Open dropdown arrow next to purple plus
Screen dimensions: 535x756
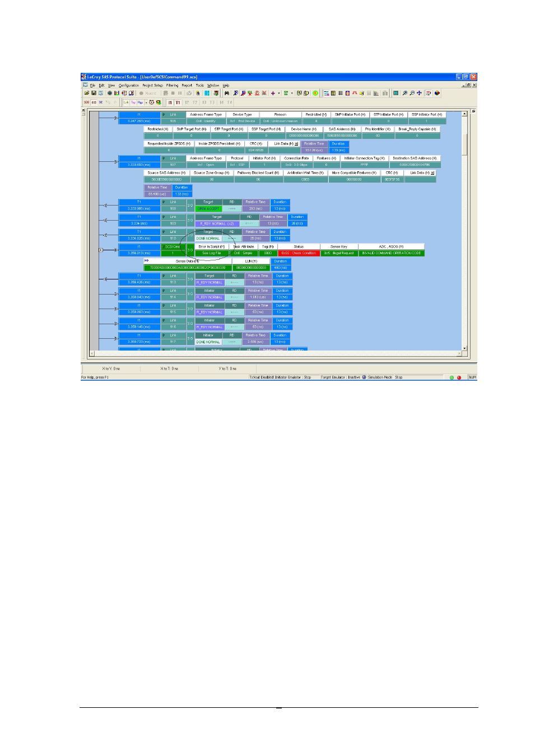click(x=278, y=93)
